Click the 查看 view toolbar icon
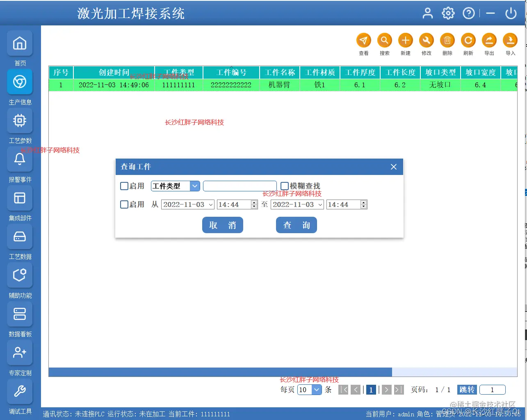This screenshot has width=527, height=420. click(x=364, y=41)
